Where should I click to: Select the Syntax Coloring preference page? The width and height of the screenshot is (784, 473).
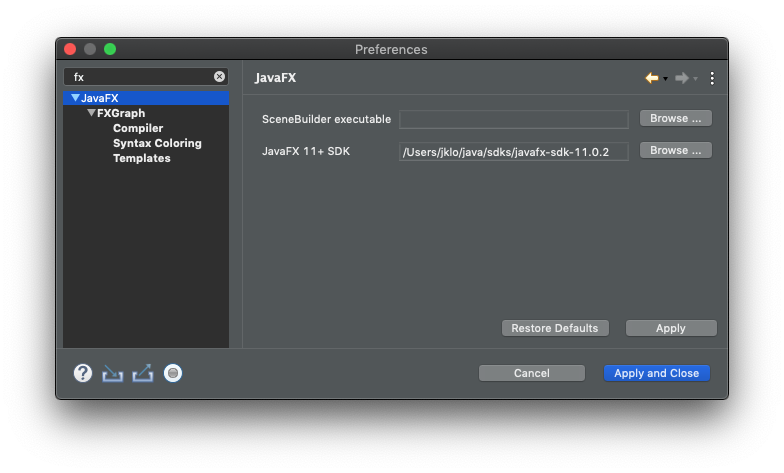[157, 143]
